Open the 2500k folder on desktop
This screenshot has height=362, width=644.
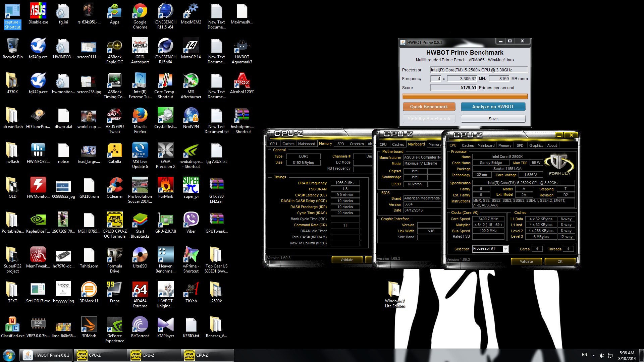point(216,293)
